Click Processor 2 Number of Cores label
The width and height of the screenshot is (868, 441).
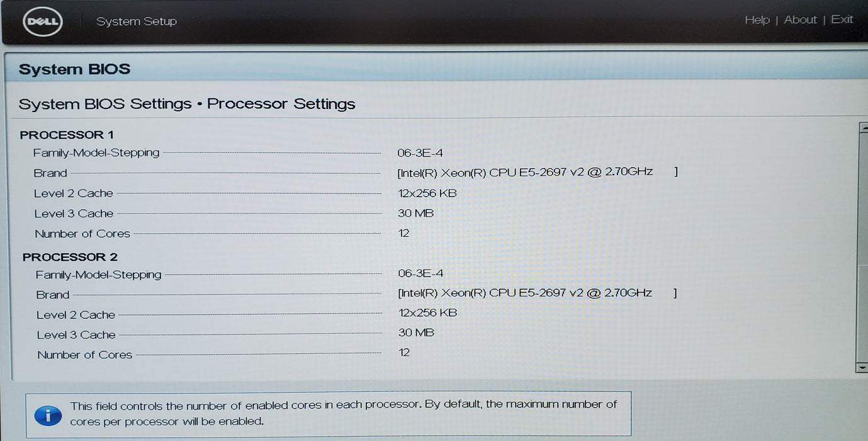click(85, 355)
